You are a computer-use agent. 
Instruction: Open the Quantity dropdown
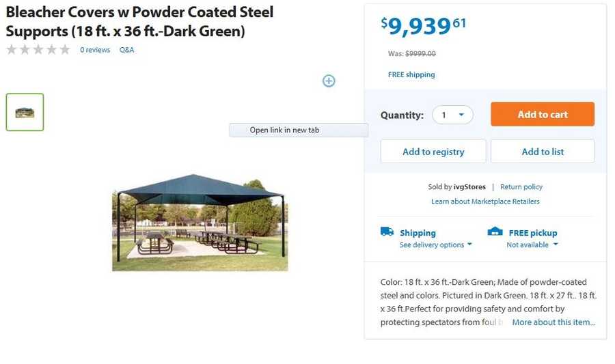click(452, 115)
